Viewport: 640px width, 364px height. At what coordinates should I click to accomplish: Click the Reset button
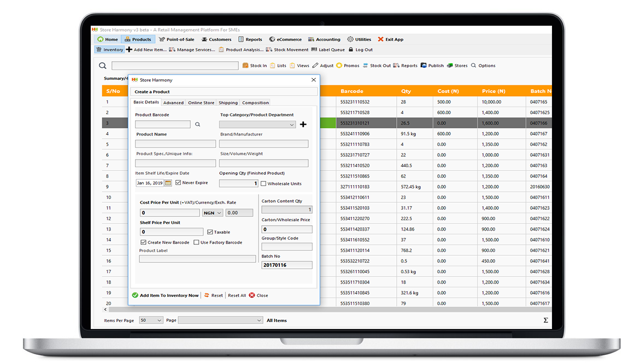(x=214, y=296)
